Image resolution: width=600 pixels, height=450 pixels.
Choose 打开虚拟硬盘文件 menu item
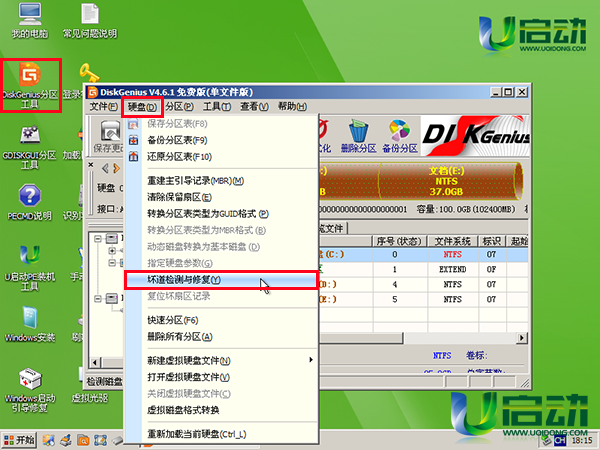pyautogui.click(x=222, y=377)
